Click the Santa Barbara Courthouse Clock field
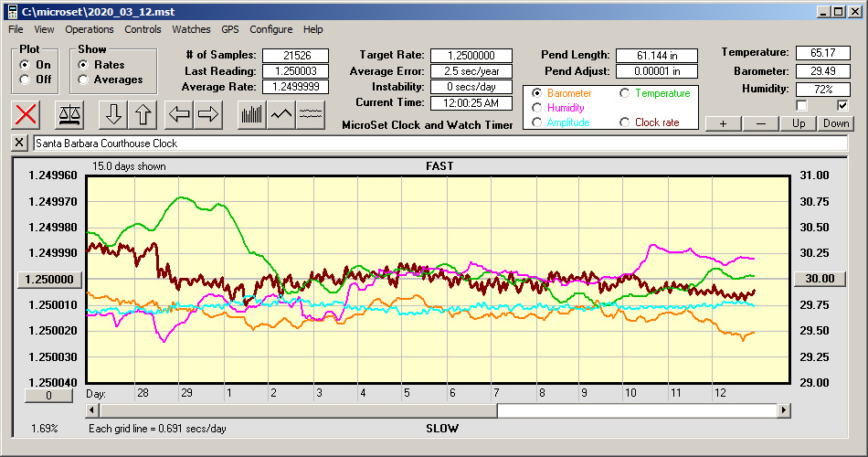Viewport: 868px width, 457px height. click(x=440, y=143)
